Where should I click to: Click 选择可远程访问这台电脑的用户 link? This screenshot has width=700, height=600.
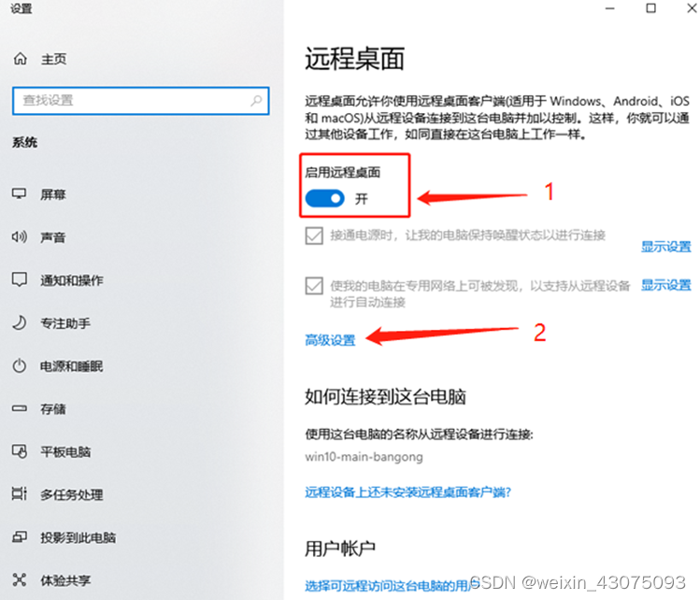tap(389, 585)
